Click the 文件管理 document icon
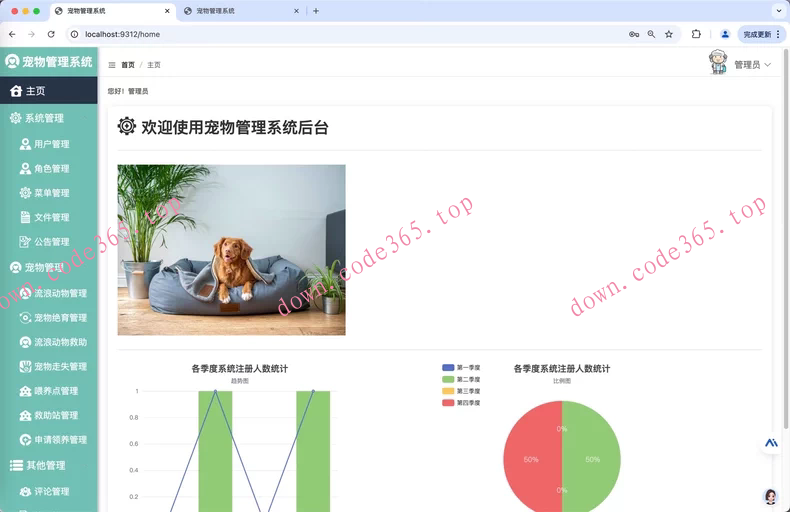Viewport: 790px width, 512px height. 25,217
